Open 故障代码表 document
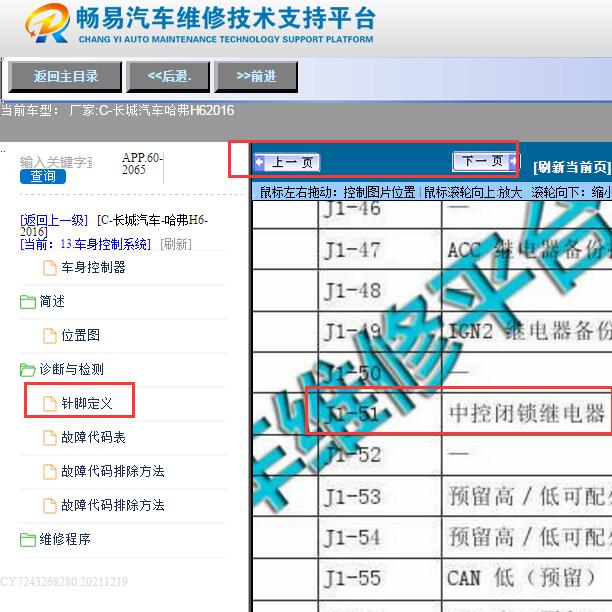The height and width of the screenshot is (612, 612). [93, 437]
